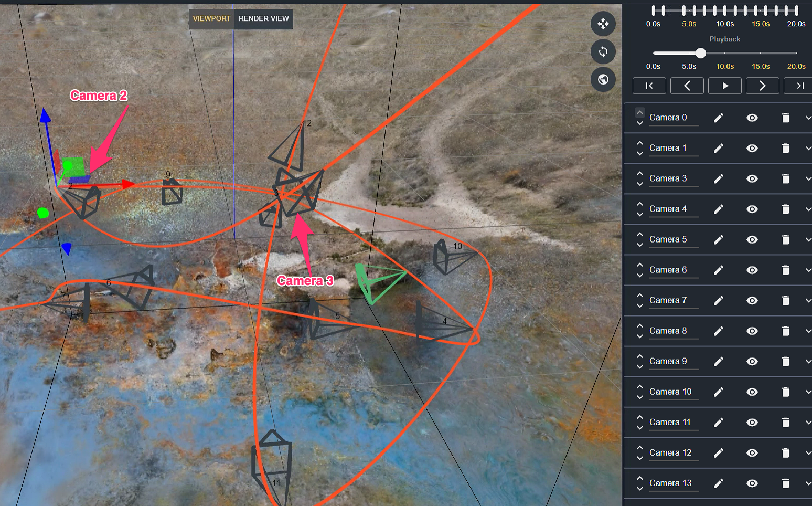Step to previous keyframe
The height and width of the screenshot is (506, 812).
[687, 86]
